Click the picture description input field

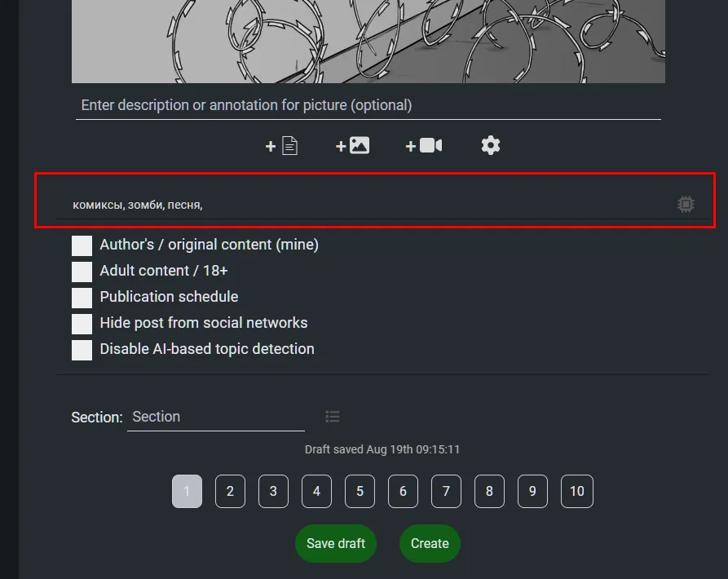[x=368, y=106]
